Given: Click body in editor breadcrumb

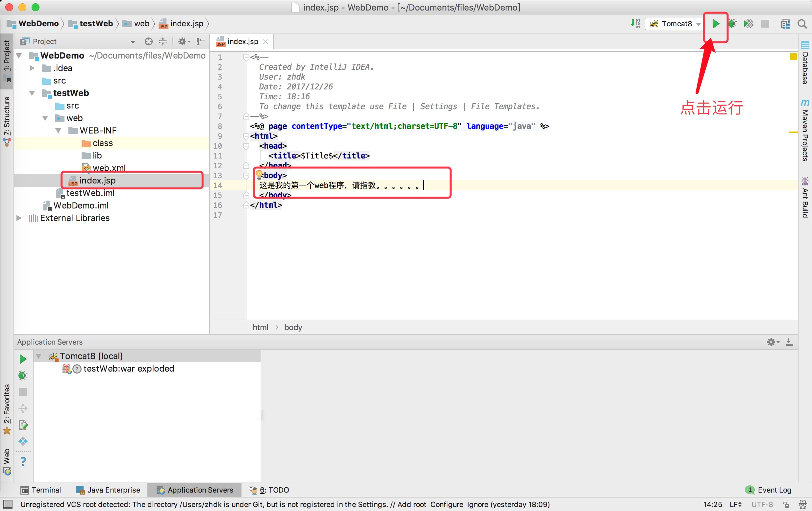Looking at the screenshot, I should point(293,327).
